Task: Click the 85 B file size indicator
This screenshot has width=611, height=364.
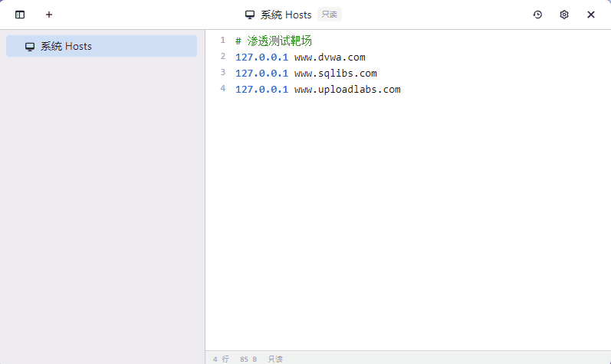Action: pyautogui.click(x=248, y=359)
